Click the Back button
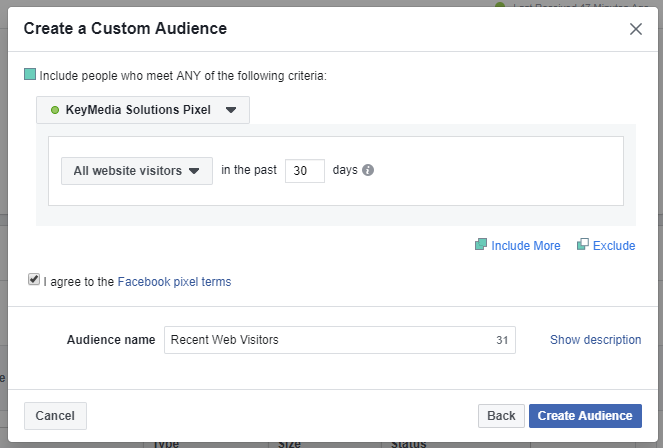 (501, 416)
